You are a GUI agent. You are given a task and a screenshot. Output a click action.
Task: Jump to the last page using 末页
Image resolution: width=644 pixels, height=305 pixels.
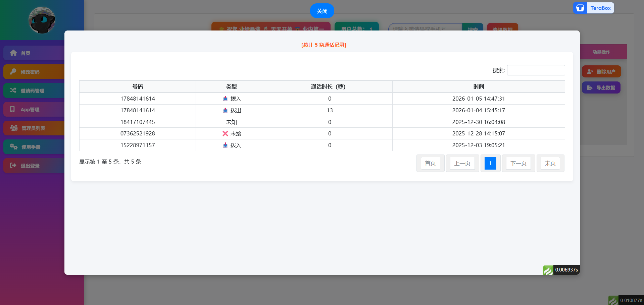[x=550, y=163]
